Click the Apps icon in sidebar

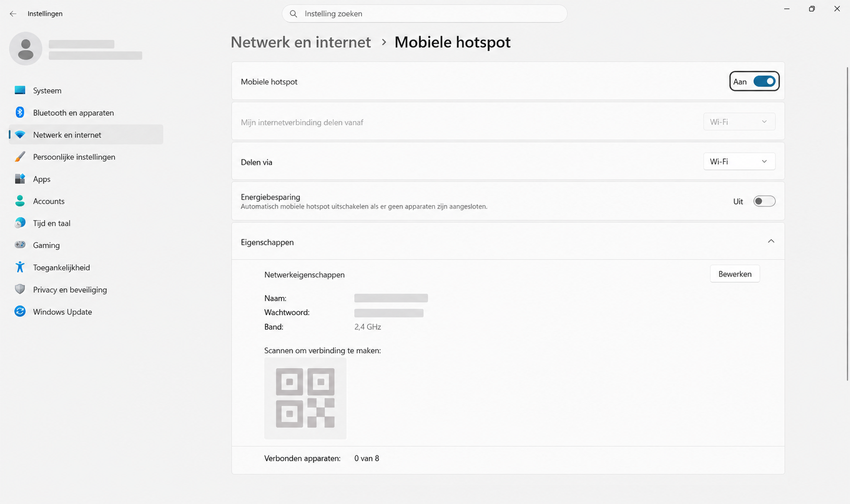[20, 179]
